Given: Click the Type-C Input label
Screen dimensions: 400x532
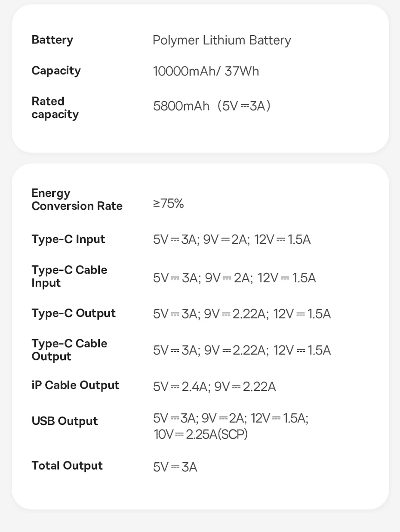Looking at the screenshot, I should coord(68,239).
